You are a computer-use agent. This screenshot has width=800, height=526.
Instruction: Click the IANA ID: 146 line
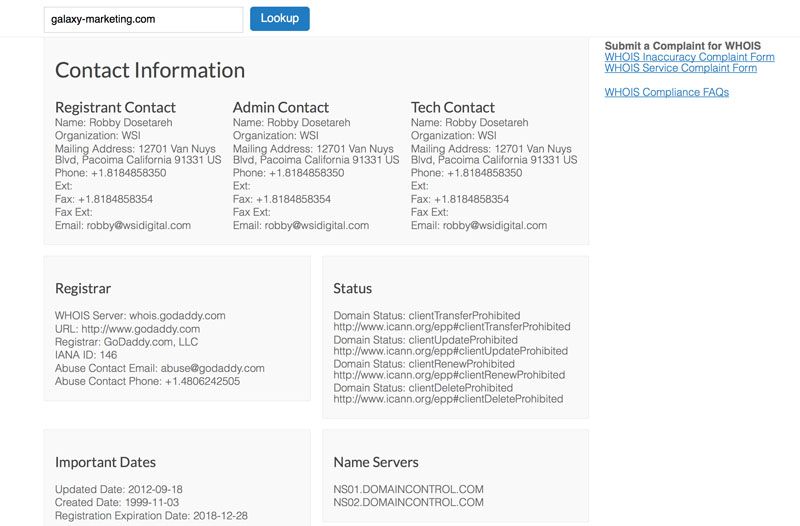pyautogui.click(x=86, y=355)
